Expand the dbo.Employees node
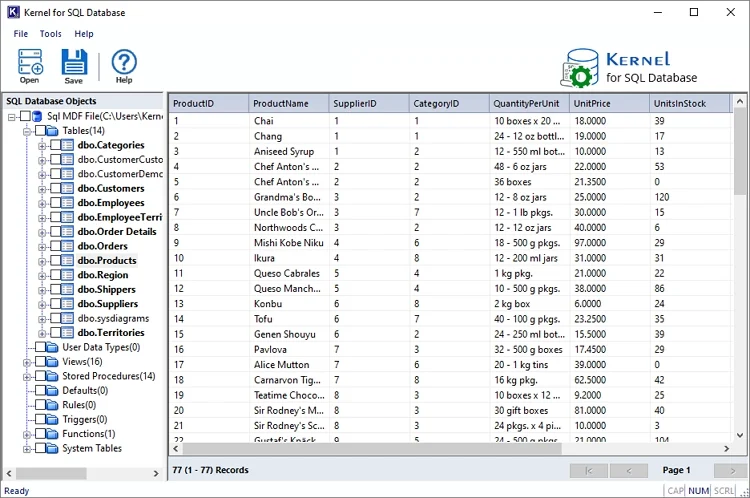Screen dimensions: 750x498 point(42,204)
